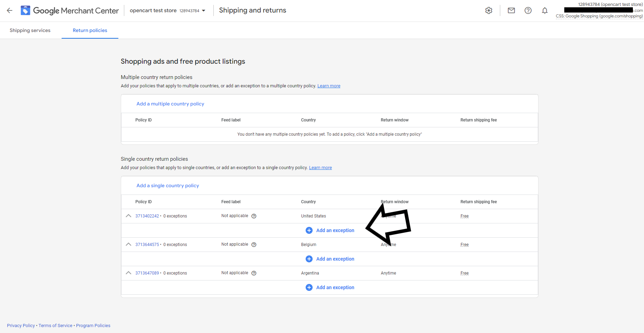Screen dimensions: 644x333
Task: Click Add a multiple country policy
Action: pyautogui.click(x=170, y=103)
